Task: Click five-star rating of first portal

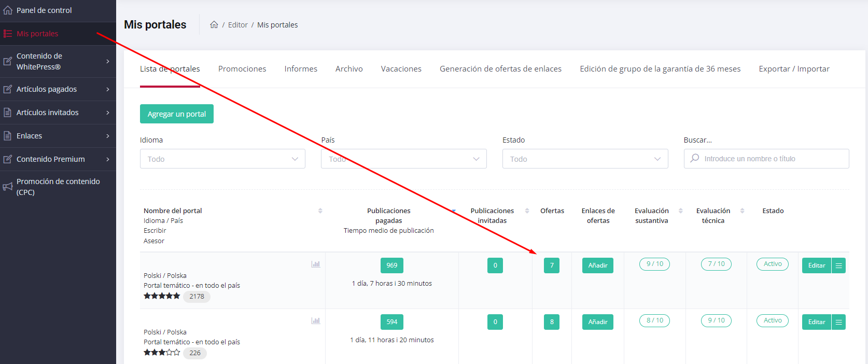Action: pos(162,296)
